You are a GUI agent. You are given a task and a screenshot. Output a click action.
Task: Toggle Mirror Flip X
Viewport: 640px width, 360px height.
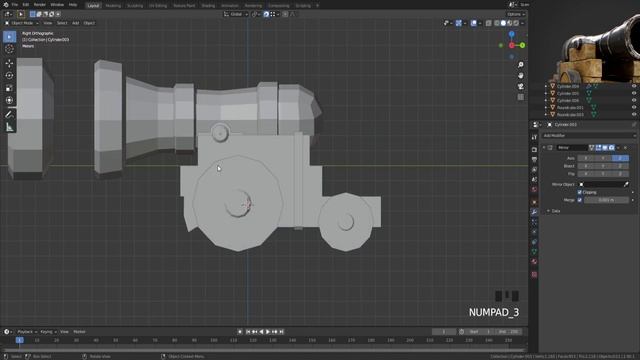(x=586, y=174)
